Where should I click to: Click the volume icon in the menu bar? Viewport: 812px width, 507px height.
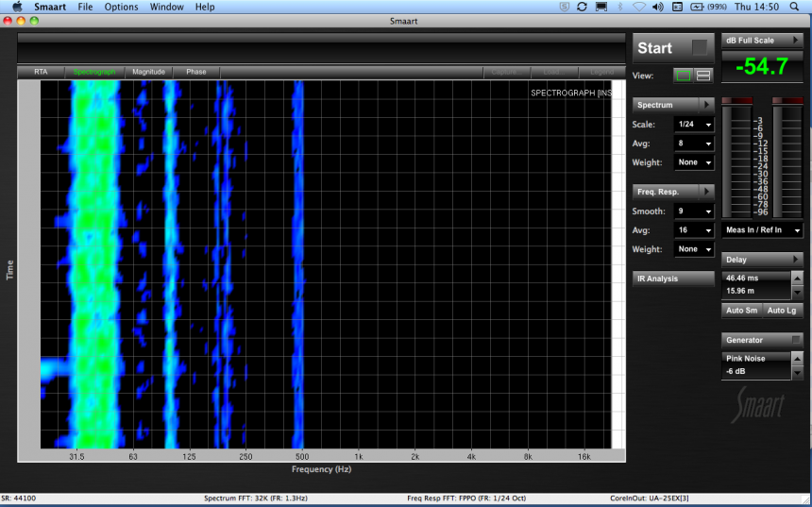[660, 7]
